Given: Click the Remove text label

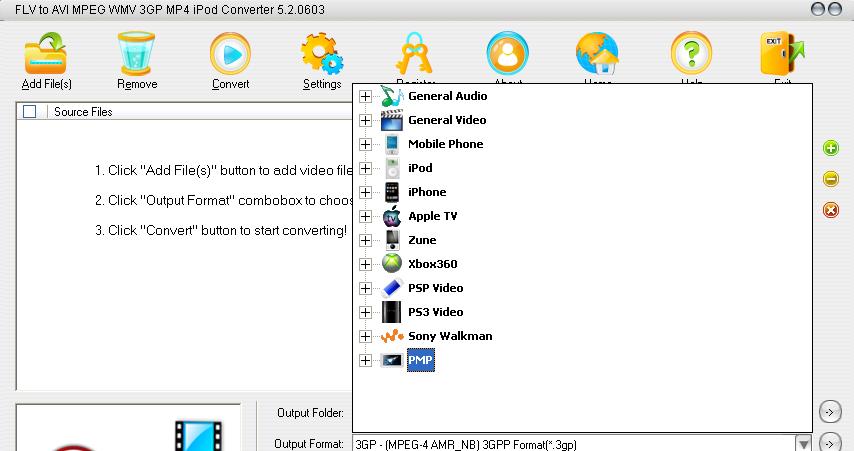Looking at the screenshot, I should click(x=137, y=84).
